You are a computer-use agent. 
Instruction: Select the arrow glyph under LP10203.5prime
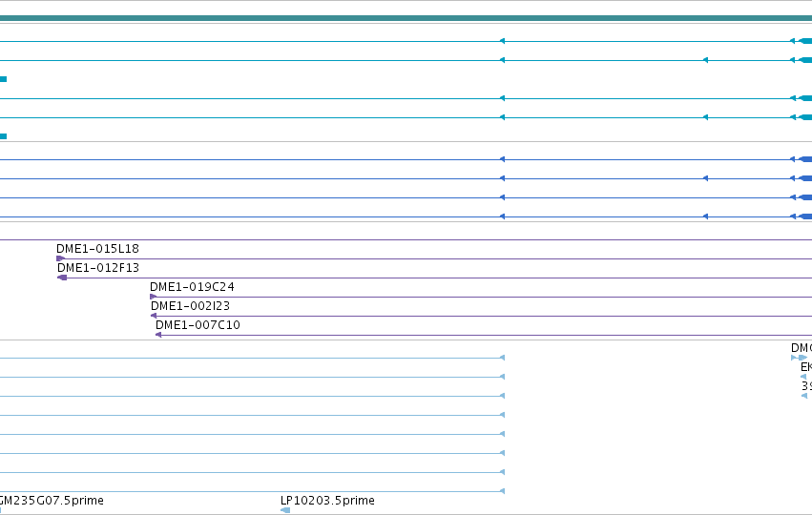[x=285, y=510]
